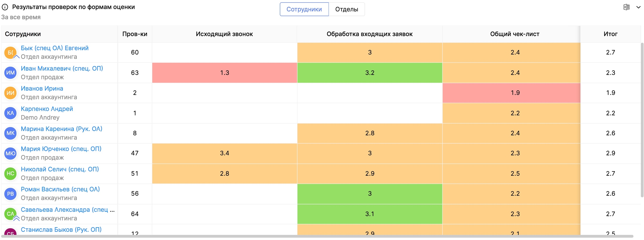Viewport: 644px width, 240px height.
Task: Open the Николай Селич (спец. ОП) link
Action: 60,169
